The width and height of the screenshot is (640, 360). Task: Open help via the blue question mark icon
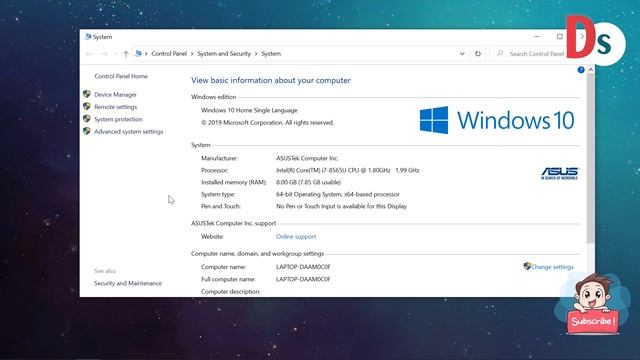pos(581,70)
